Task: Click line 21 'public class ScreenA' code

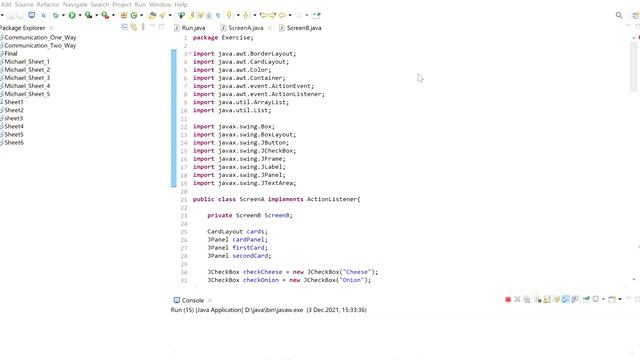Action: (x=277, y=199)
